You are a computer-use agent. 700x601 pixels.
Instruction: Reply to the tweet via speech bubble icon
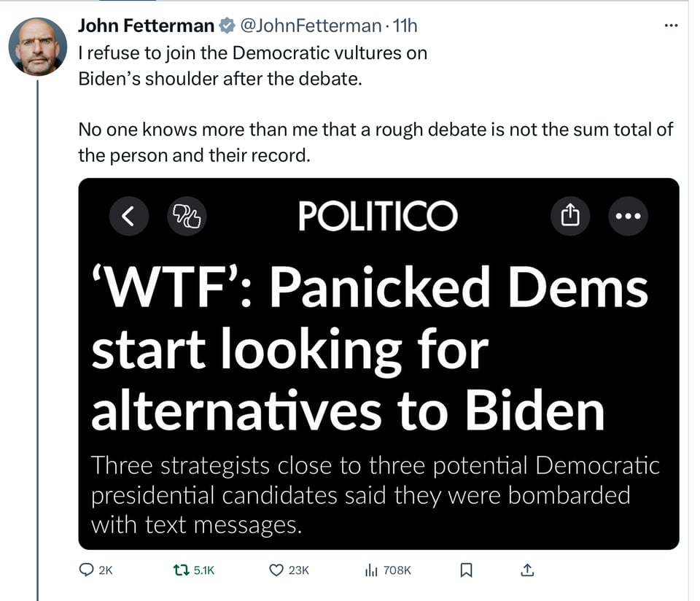pyautogui.click(x=87, y=570)
